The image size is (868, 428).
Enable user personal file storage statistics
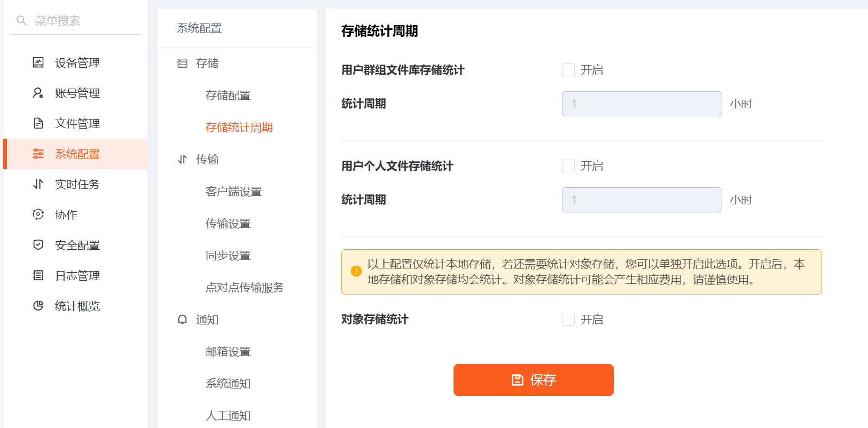pos(568,166)
